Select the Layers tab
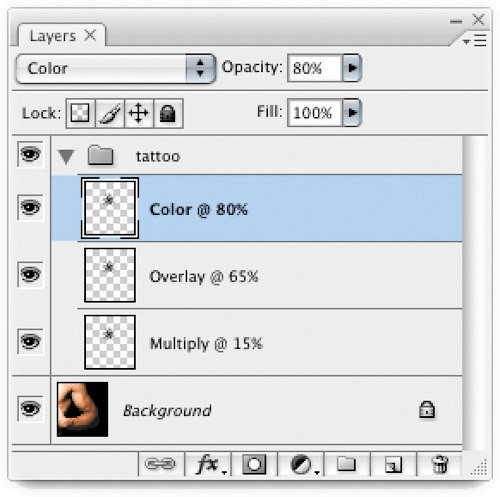Image resolution: width=500 pixels, height=497 pixels. point(62,35)
